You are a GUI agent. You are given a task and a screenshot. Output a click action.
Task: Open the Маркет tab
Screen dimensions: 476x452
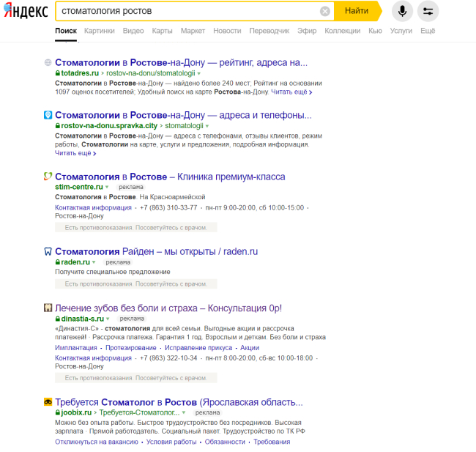click(x=193, y=31)
